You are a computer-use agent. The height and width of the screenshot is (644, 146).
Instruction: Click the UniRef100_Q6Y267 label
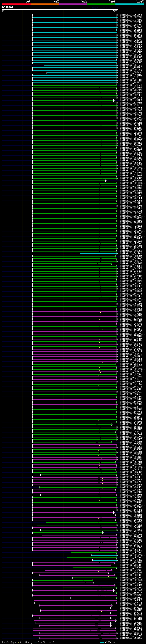pos(131,263)
